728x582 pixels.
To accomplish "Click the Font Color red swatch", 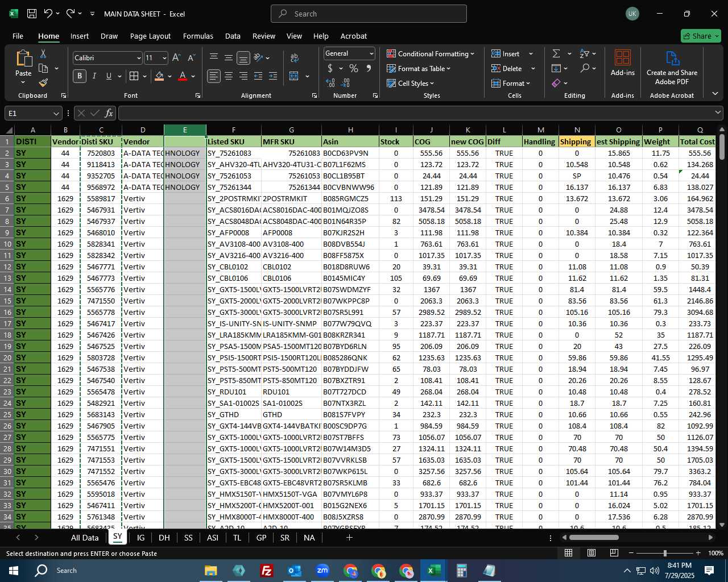I will pyautogui.click(x=183, y=76).
